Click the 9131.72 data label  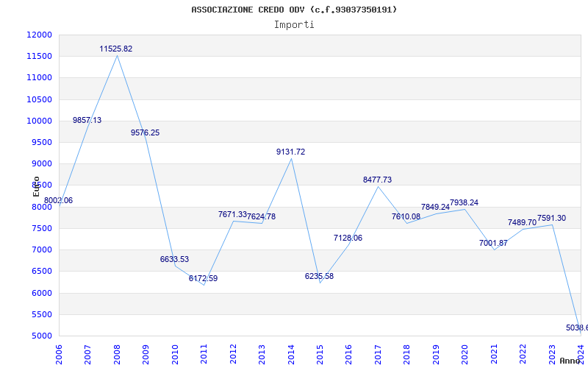(290, 152)
